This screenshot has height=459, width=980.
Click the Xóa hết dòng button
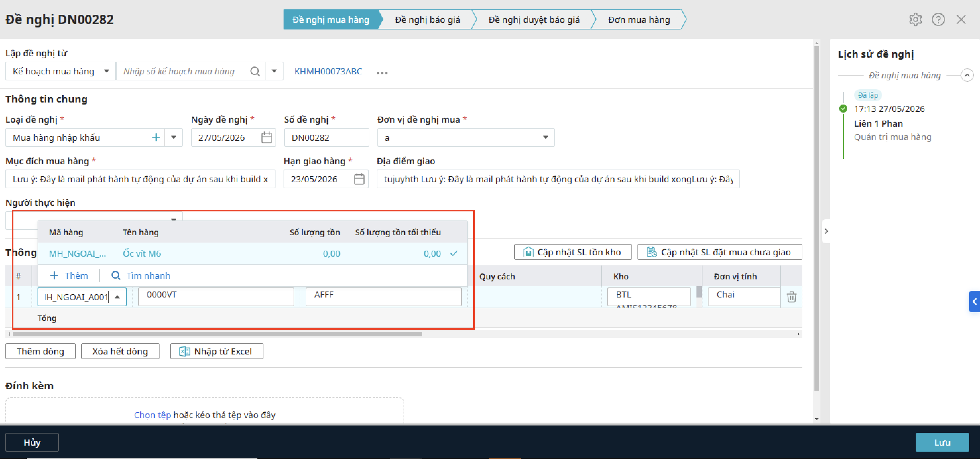(x=120, y=351)
